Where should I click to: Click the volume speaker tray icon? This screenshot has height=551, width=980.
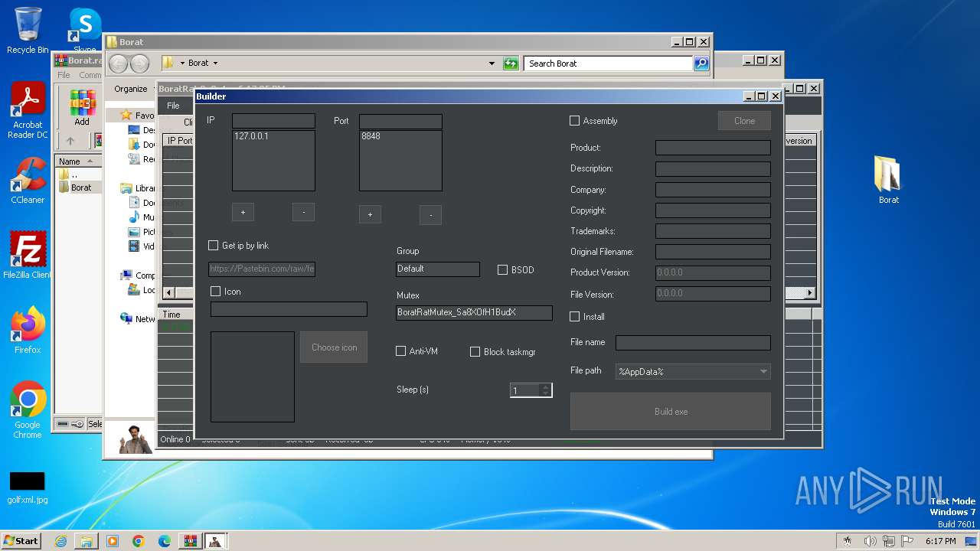(x=871, y=541)
